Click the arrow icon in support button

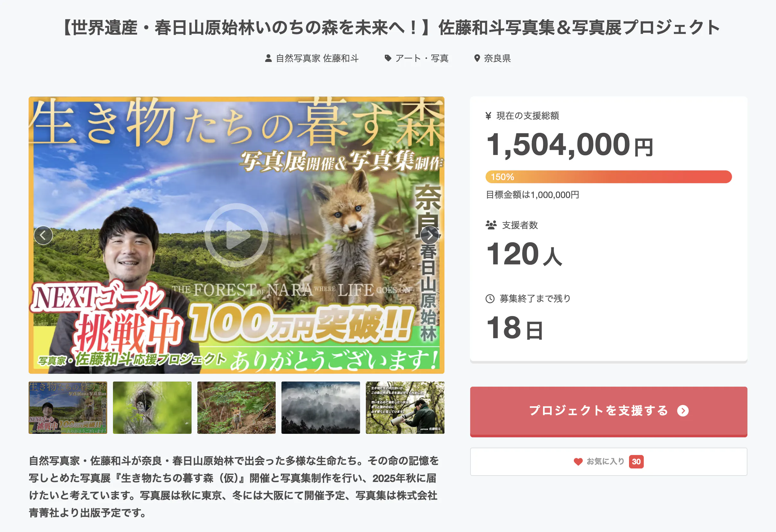(683, 411)
